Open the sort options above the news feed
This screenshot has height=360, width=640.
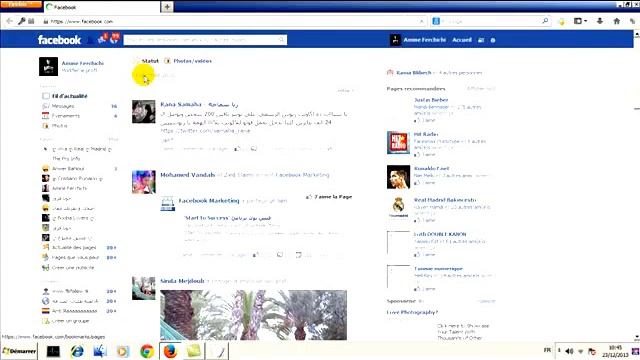pos(345,90)
